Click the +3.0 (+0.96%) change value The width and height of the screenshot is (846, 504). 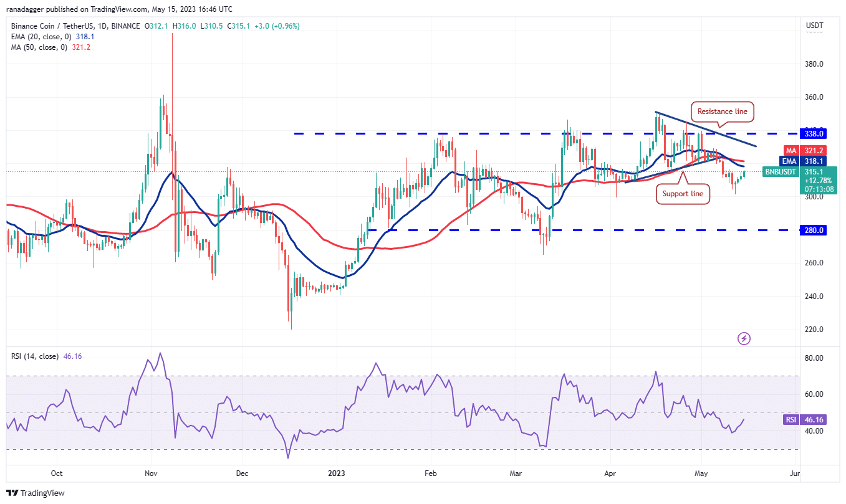point(276,26)
